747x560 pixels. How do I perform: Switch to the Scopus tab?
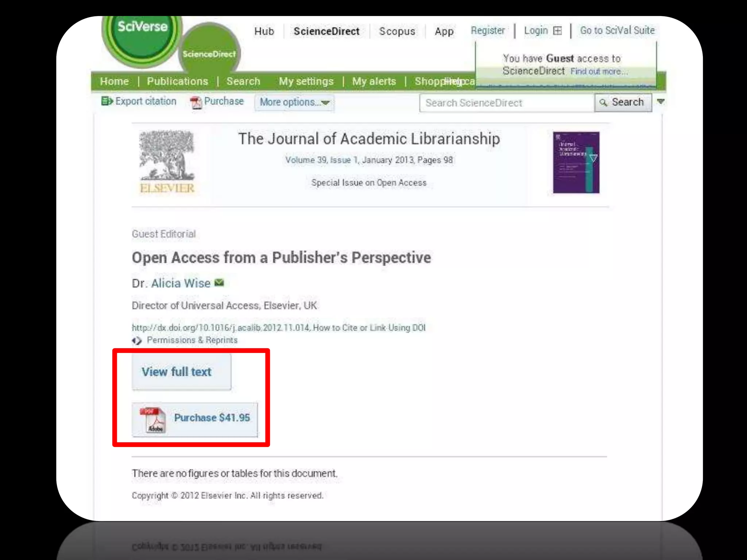(x=397, y=31)
